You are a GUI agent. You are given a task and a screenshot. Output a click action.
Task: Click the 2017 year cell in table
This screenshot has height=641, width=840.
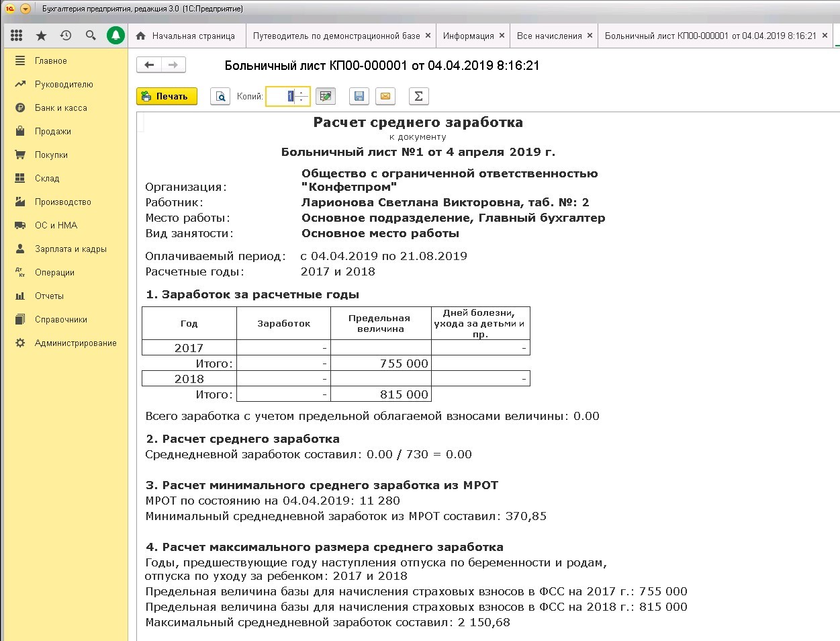pos(189,347)
